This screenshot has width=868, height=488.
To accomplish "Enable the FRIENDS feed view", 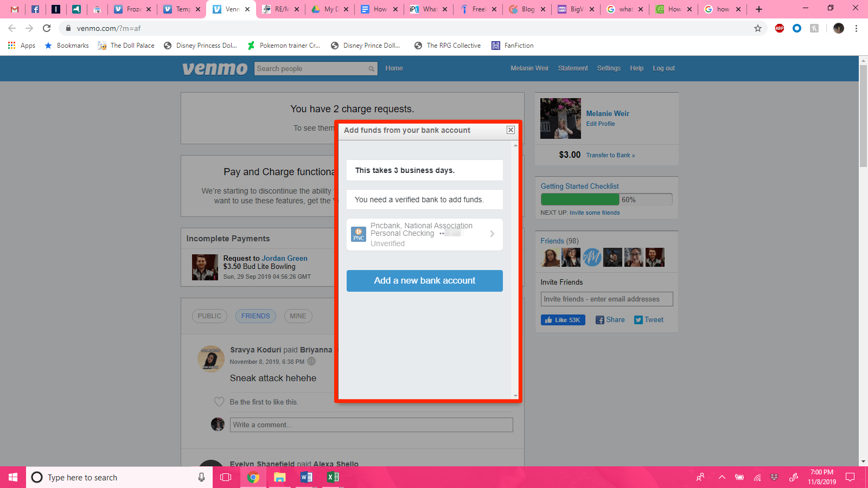I will [256, 316].
